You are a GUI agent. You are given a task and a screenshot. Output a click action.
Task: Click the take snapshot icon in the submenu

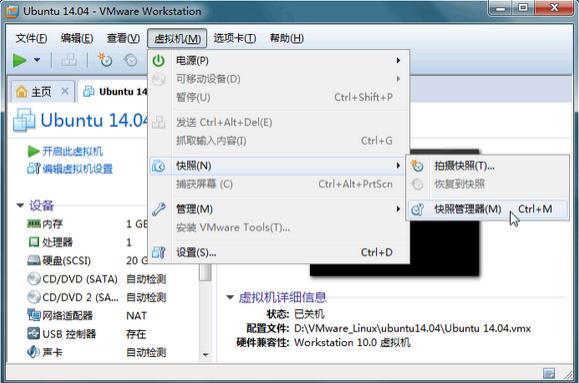pos(417,166)
